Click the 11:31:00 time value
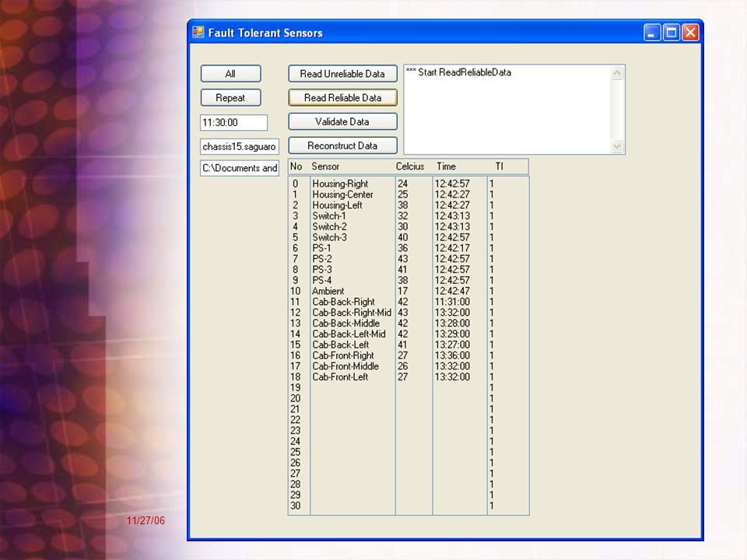The image size is (747, 560). click(452, 302)
